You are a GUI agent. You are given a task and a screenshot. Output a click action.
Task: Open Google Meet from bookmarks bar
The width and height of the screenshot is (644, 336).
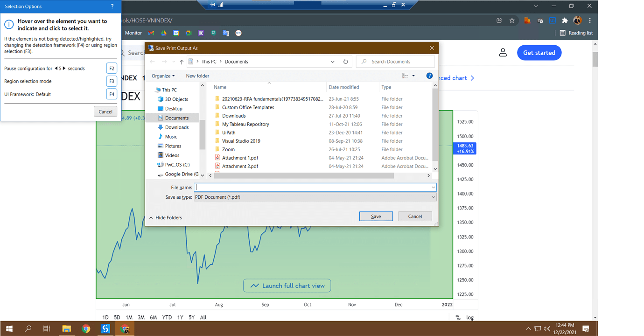pos(189,33)
